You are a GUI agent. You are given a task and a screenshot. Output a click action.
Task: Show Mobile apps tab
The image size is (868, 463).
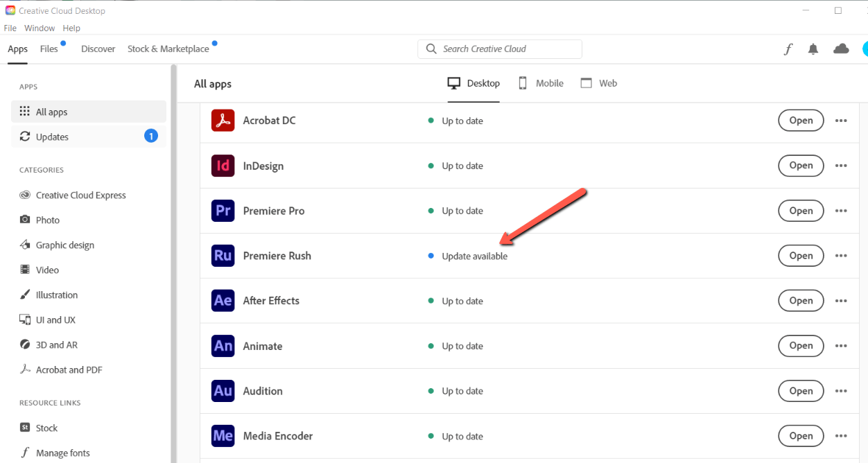[541, 83]
